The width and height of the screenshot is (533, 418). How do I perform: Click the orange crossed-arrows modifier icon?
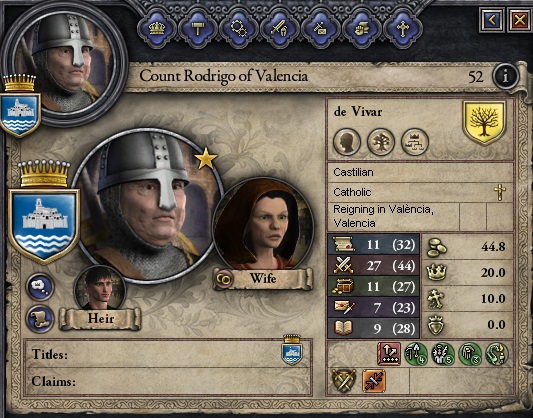[374, 381]
